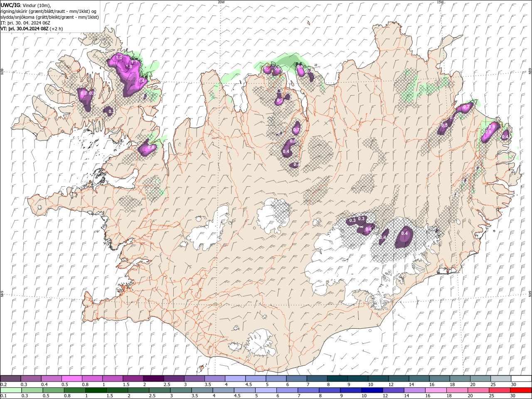Click the 'UWC/IG' title text

pyautogui.click(x=10, y=5)
